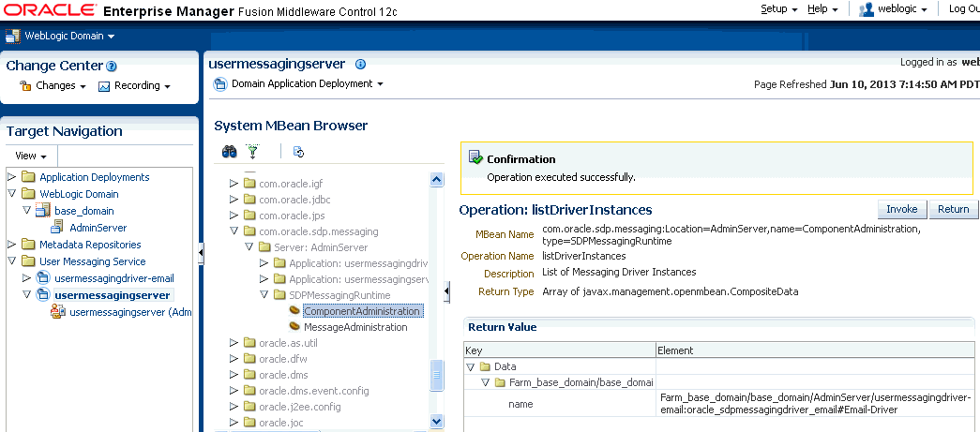Collapse the com.oracle.sdp.messaging folder
This screenshot has height=432, width=980.
tap(234, 231)
